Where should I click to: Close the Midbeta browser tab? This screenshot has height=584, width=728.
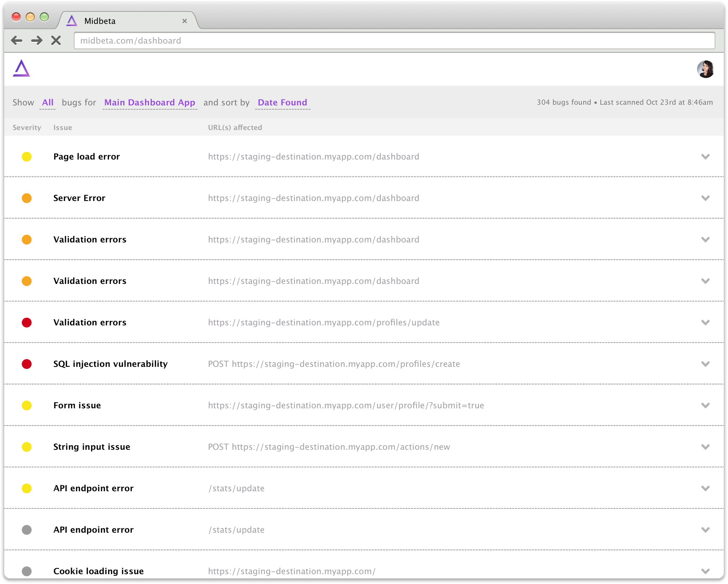[184, 21]
